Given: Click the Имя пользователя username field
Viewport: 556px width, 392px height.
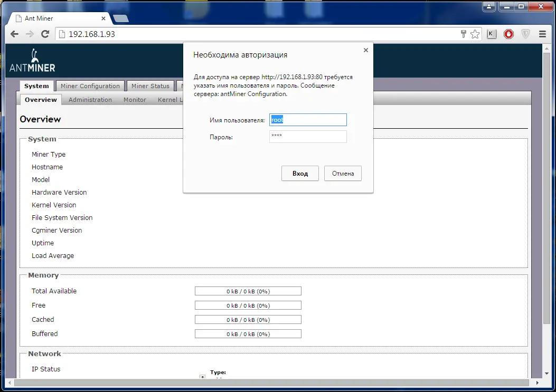Looking at the screenshot, I should pyautogui.click(x=308, y=120).
